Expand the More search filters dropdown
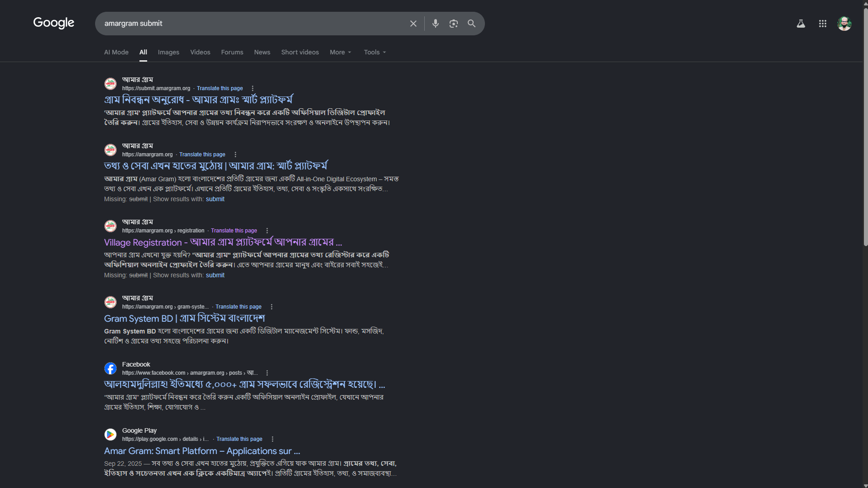The width and height of the screenshot is (868, 488). click(340, 52)
